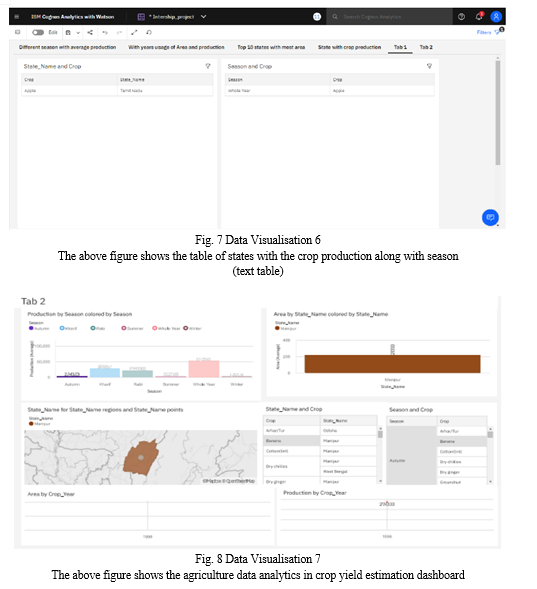This screenshot has width=537, height=589.
Task: Open the hamburger navigation menu
Action: [x=17, y=17]
